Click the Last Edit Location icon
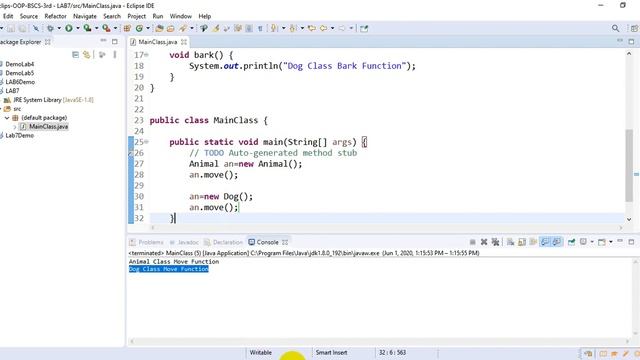640x360 pixels. click(x=312, y=28)
